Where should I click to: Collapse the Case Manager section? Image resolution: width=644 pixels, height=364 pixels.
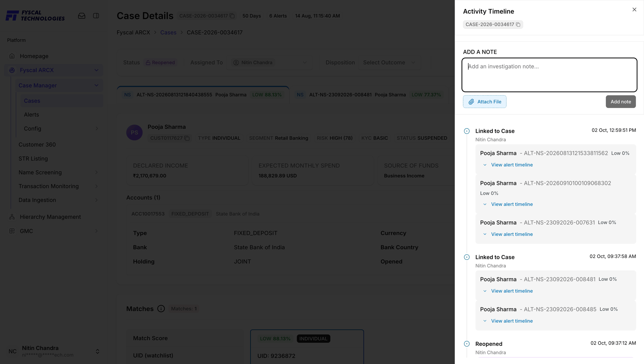(59, 86)
